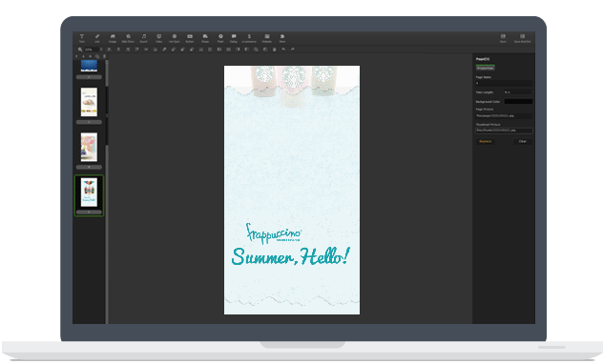
Task: Click the zoom magnifier icon
Action: pyautogui.click(x=80, y=50)
